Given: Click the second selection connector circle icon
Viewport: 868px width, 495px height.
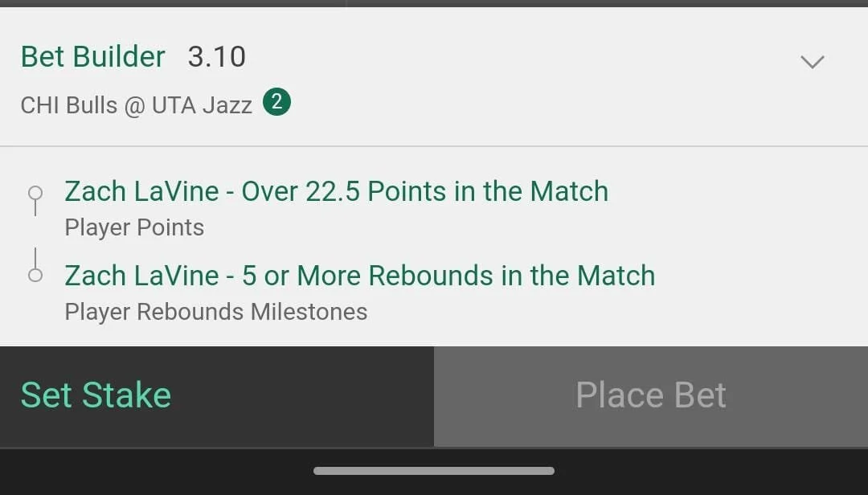Looking at the screenshot, I should [x=35, y=275].
